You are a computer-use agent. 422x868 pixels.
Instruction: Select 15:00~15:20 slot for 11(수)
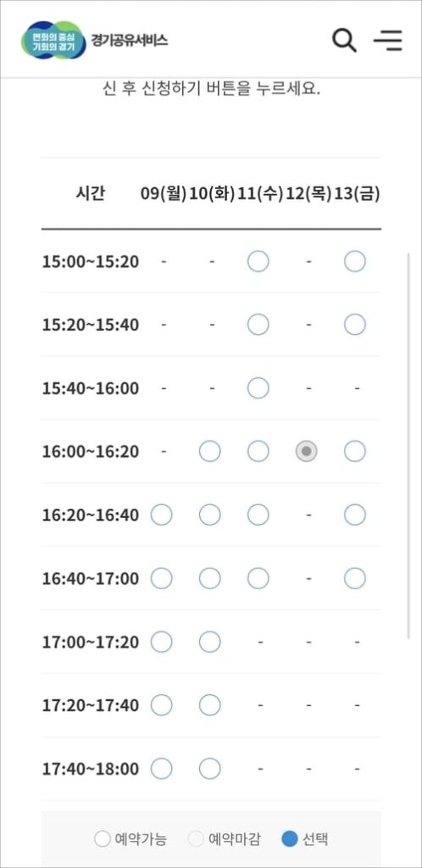(x=258, y=261)
